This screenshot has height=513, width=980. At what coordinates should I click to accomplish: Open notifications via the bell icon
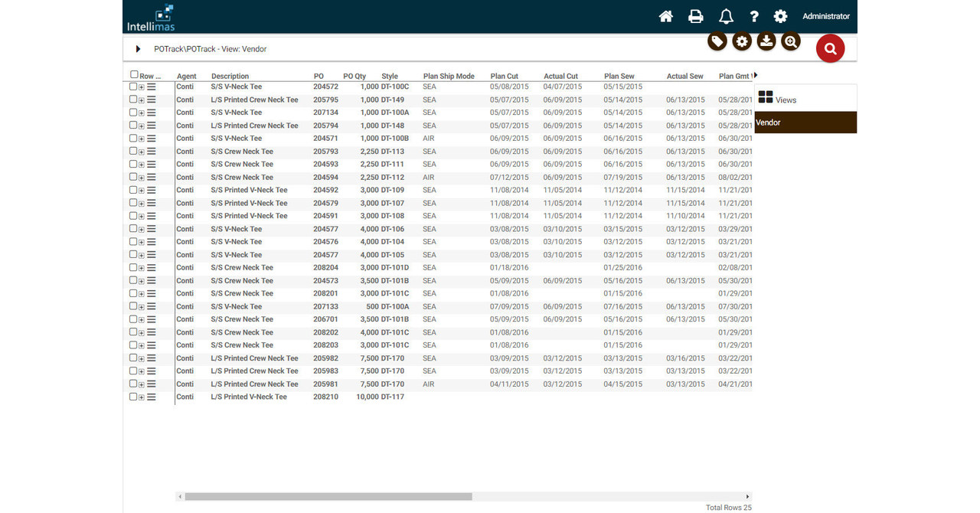click(725, 15)
